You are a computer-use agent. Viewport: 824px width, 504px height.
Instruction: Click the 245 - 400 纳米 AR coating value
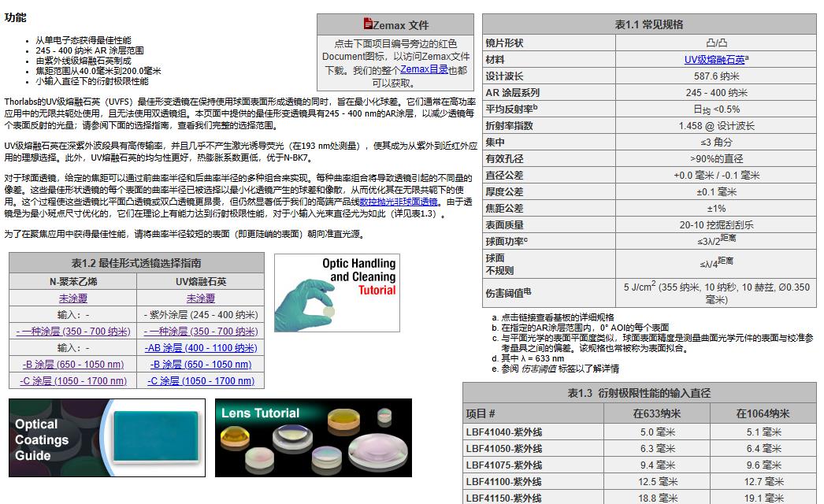pyautogui.click(x=716, y=92)
